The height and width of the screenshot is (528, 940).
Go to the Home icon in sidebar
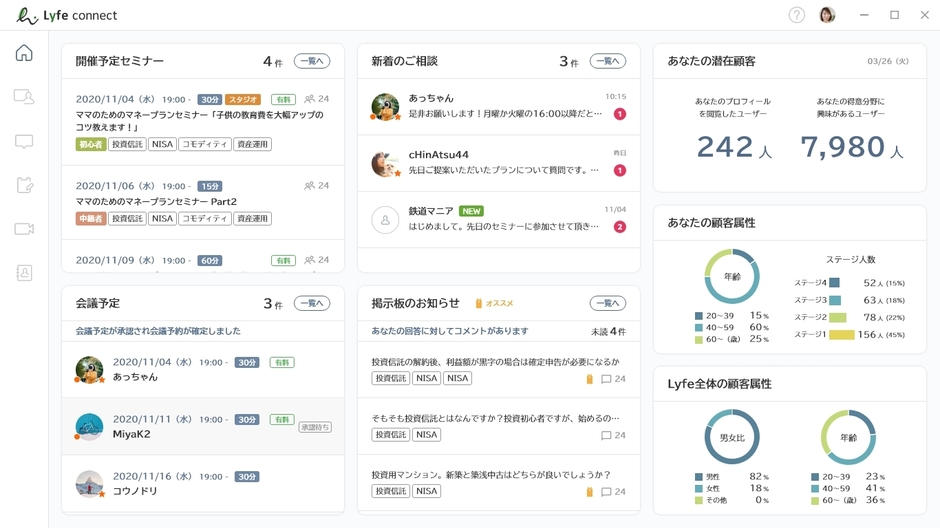[x=24, y=53]
